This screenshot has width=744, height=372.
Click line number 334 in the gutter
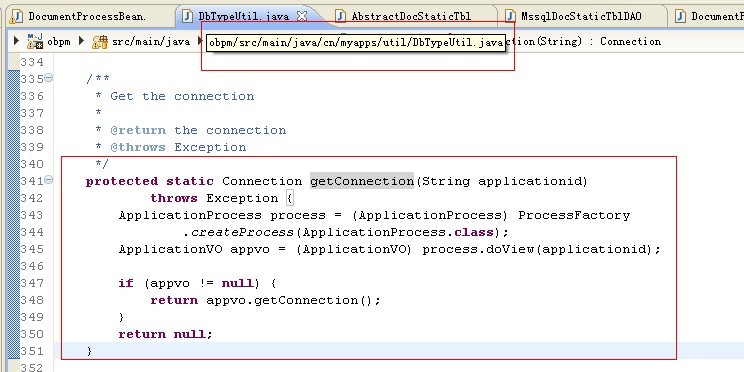pos(32,62)
